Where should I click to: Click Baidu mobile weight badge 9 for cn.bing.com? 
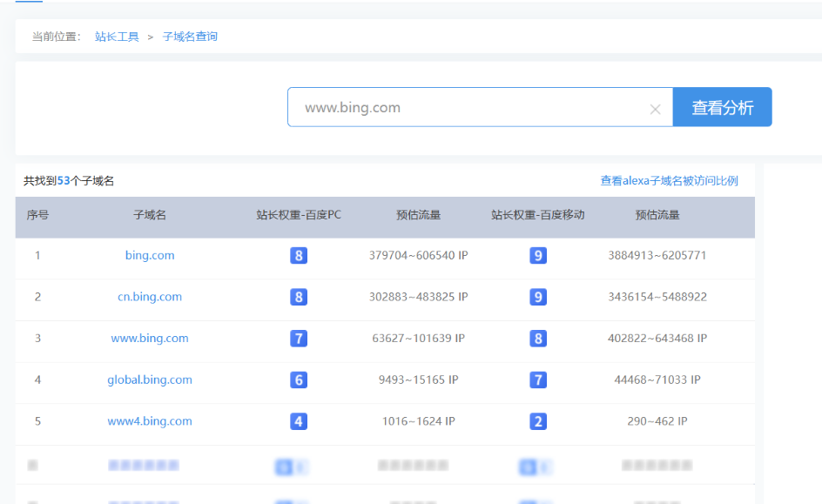click(x=538, y=297)
